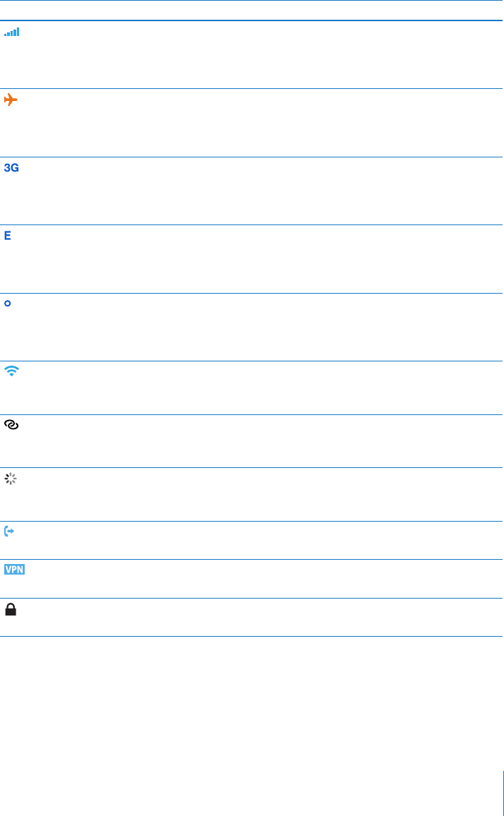Click the blue Wi-Fi signal icon
Image resolution: width=504 pixels, height=816 pixels.
click(11, 371)
